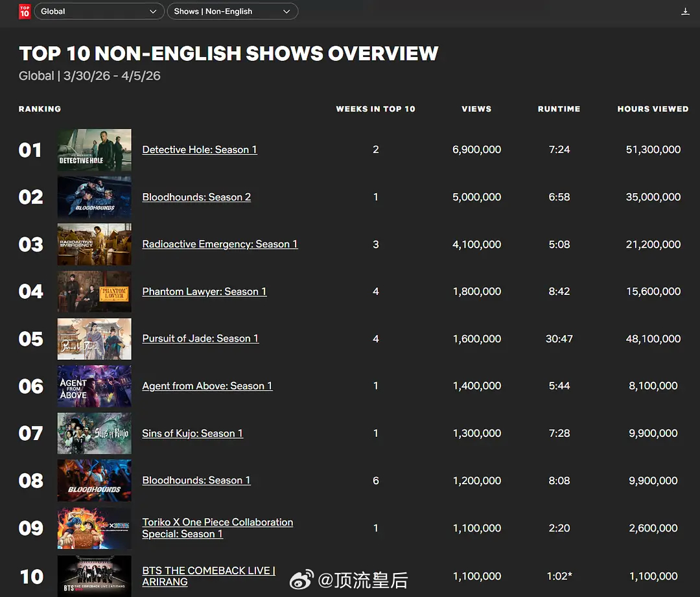Open Phantom Lawyer: Season 1 link

point(204,292)
